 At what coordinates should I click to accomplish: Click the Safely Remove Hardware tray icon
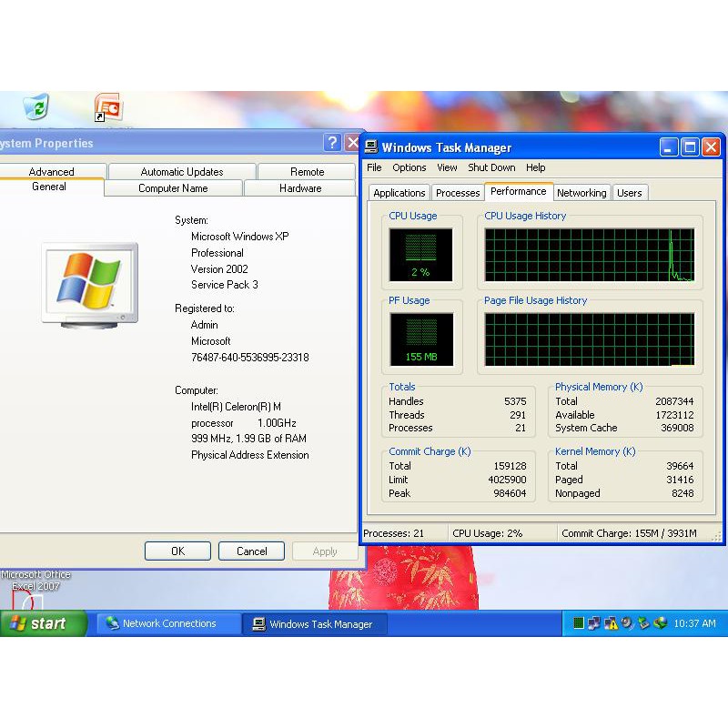643,623
